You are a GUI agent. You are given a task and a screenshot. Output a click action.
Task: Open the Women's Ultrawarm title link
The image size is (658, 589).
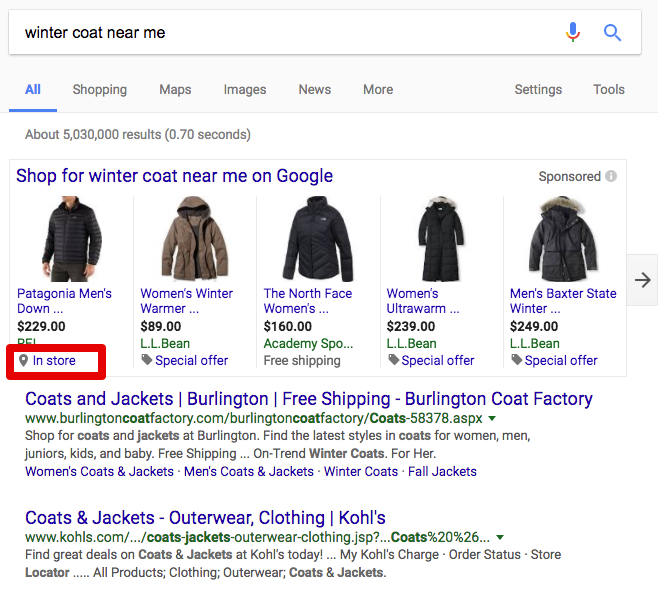point(423,301)
